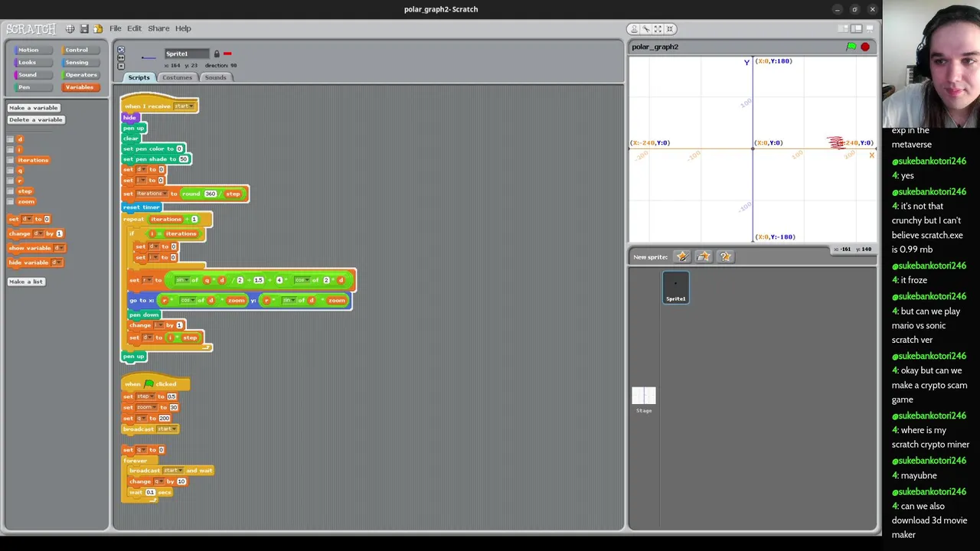Open 'start' dropdown in 'broadcast start and wait'
Viewport: 980px width, 551px height.
172,471
